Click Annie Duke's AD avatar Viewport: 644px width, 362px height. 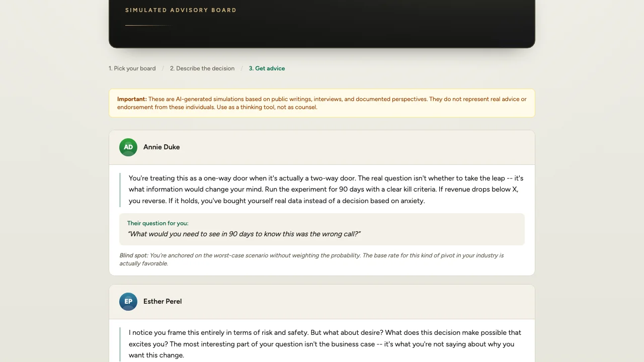click(x=128, y=147)
